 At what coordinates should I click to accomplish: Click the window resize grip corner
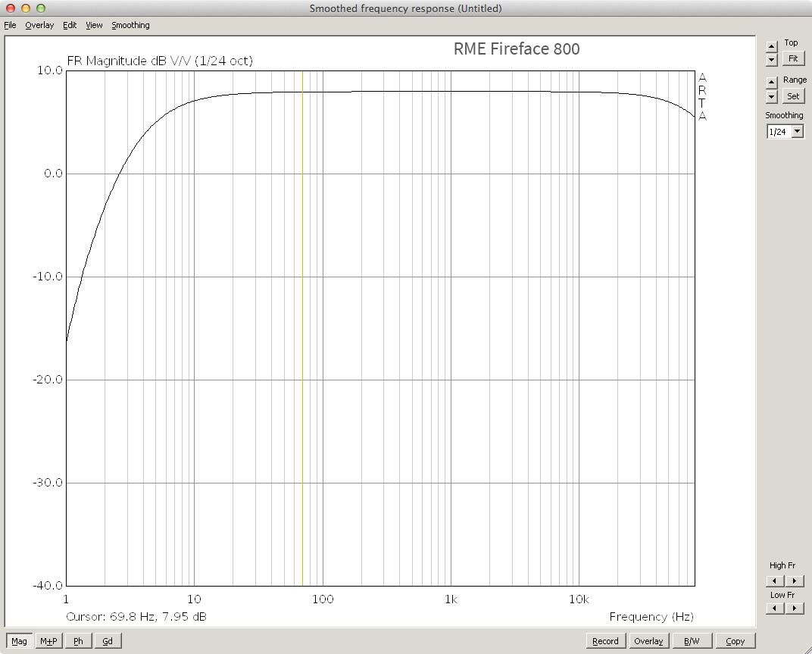click(807, 649)
